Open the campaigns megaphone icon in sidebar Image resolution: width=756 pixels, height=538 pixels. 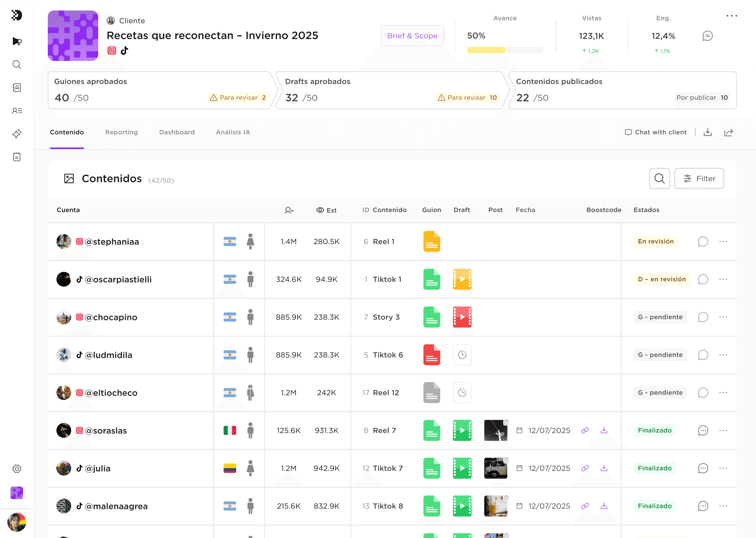pyautogui.click(x=17, y=41)
